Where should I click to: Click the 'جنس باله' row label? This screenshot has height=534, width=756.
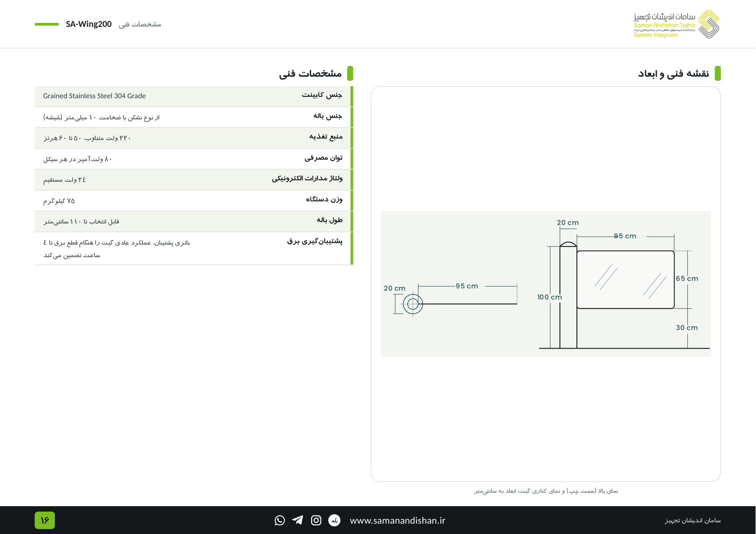click(328, 116)
